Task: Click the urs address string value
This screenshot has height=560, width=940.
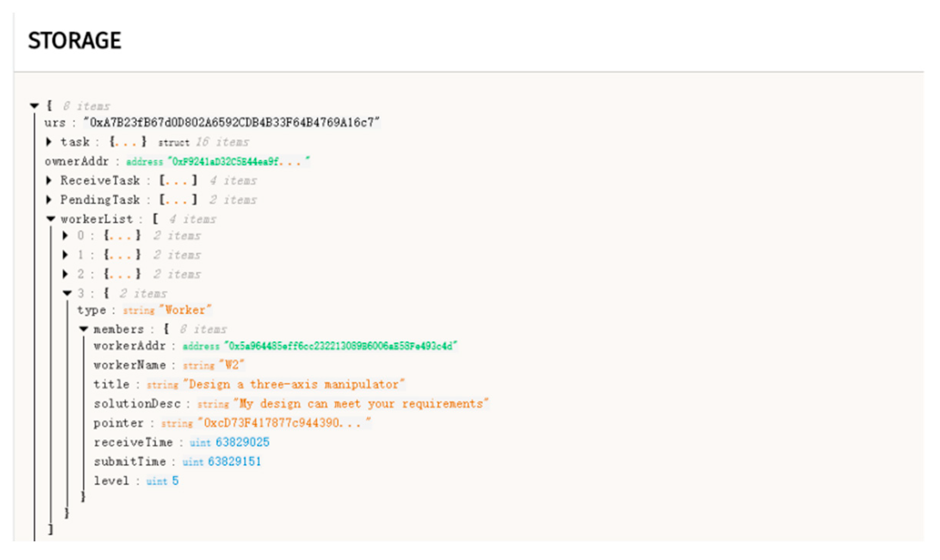Action: coord(232,123)
